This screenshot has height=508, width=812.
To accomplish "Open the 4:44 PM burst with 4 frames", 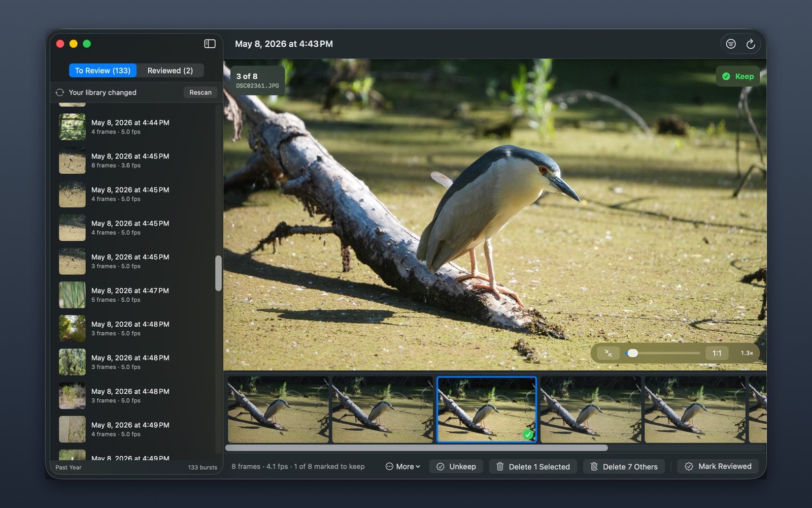I will click(136, 127).
